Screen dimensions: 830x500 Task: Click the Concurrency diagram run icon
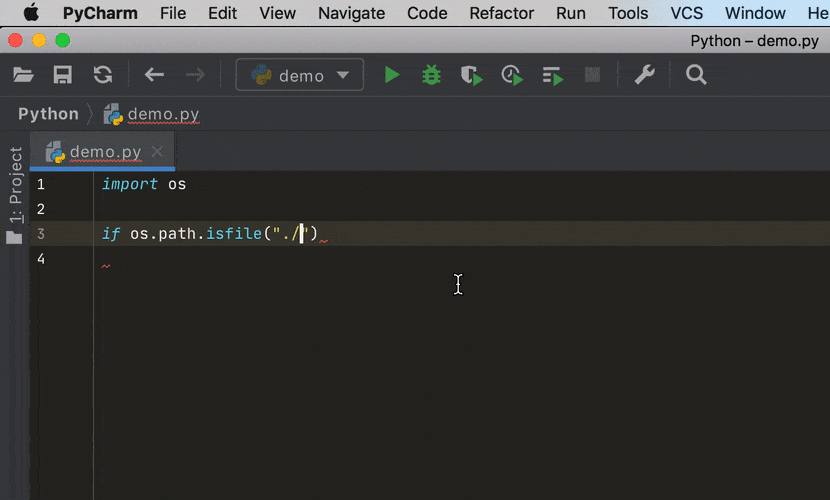click(552, 75)
